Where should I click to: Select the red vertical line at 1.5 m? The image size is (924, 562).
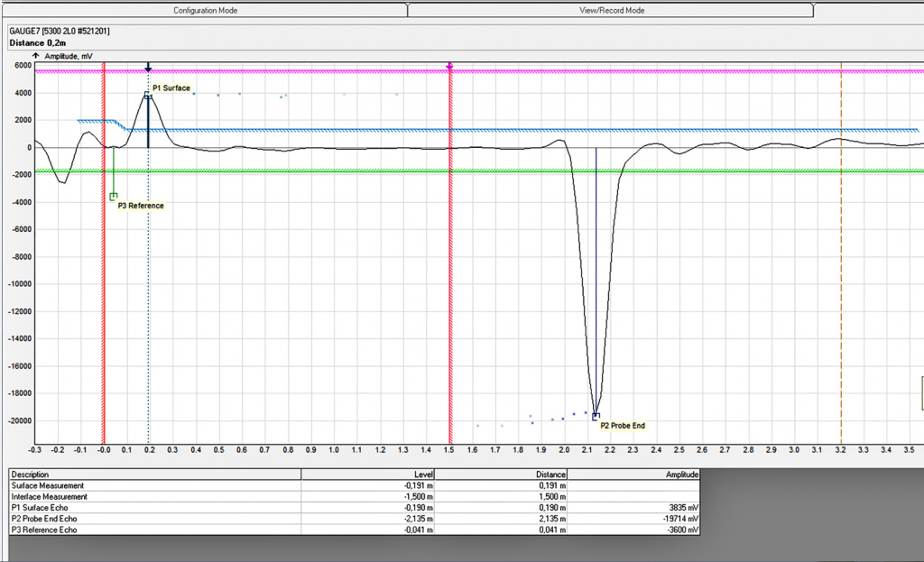(x=450, y=253)
